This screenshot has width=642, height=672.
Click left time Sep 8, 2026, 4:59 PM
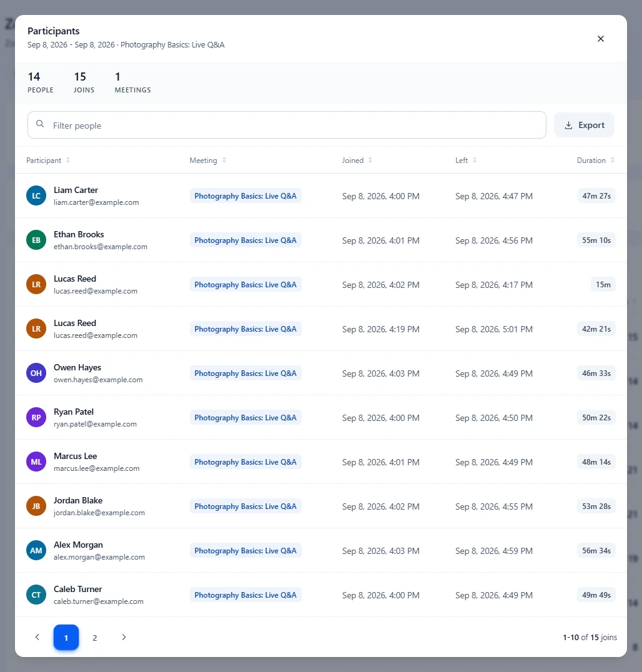click(x=494, y=551)
